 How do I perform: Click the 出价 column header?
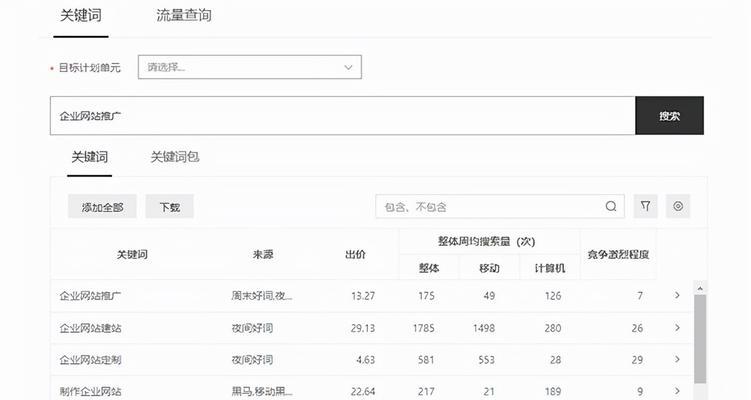coord(355,254)
